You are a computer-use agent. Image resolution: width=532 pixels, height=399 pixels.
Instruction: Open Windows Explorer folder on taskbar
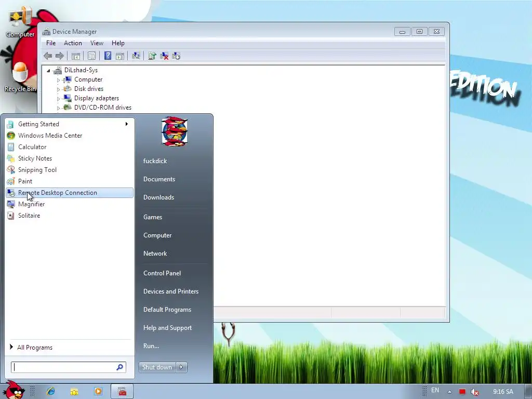click(x=74, y=392)
